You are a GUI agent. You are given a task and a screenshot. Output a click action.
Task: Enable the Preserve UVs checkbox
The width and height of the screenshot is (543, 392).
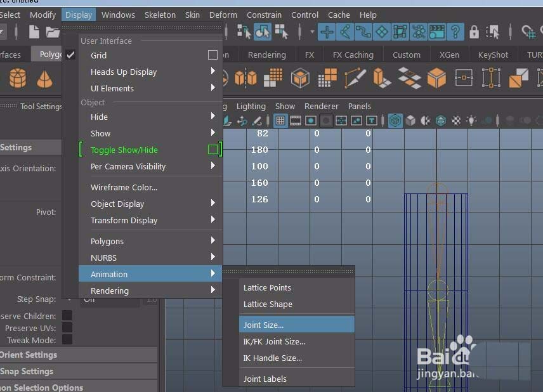click(x=67, y=328)
